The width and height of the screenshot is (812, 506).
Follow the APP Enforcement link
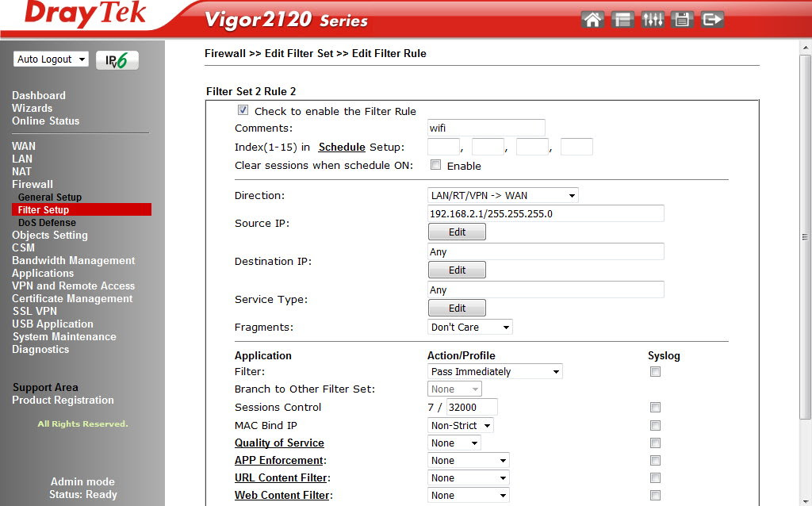[279, 461]
